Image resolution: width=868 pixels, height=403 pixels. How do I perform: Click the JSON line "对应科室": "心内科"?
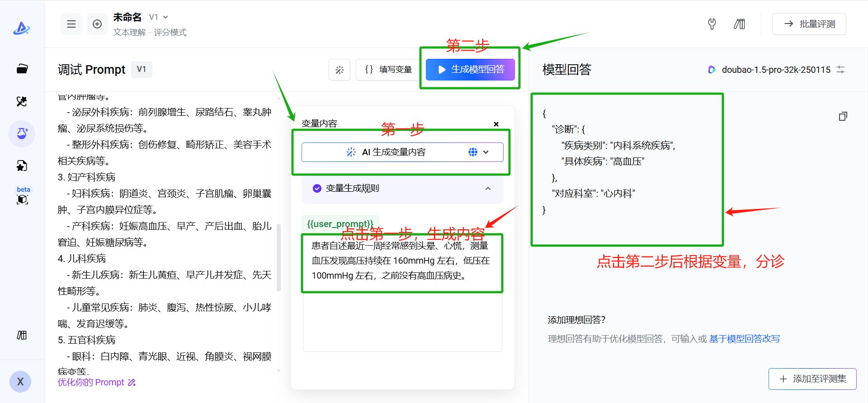click(x=593, y=194)
